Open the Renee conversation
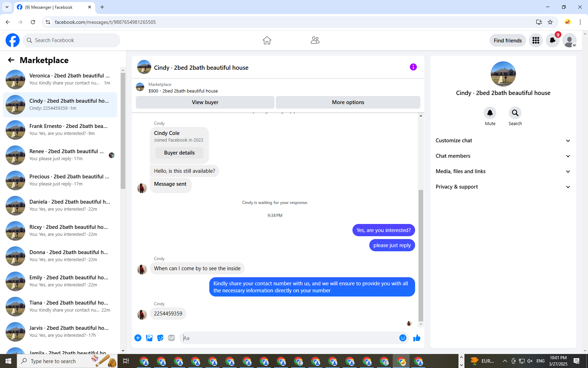The image size is (588, 368). 60,155
